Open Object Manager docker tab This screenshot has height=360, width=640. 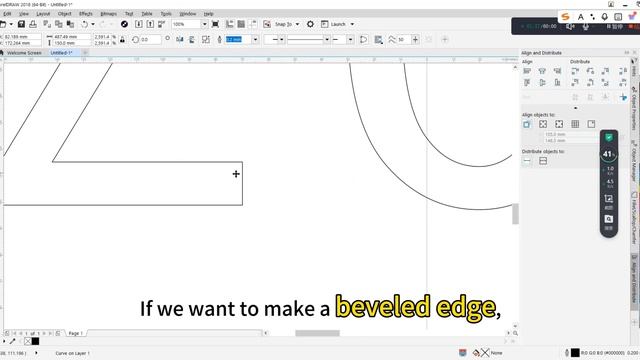(634, 160)
